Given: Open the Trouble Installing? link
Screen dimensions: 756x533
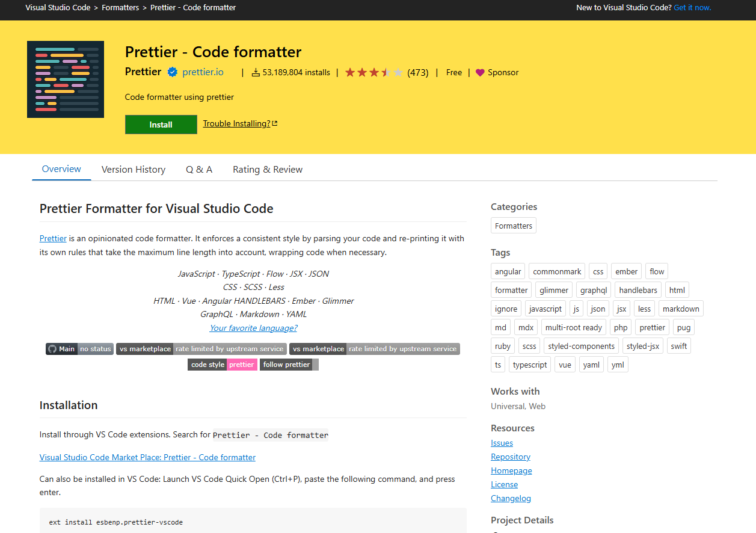Looking at the screenshot, I should pos(240,123).
